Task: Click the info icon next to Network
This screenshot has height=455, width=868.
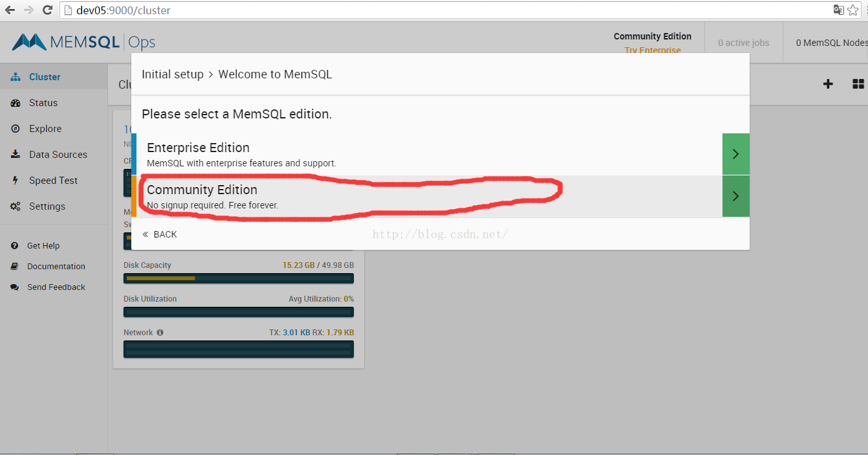Action: [x=160, y=333]
